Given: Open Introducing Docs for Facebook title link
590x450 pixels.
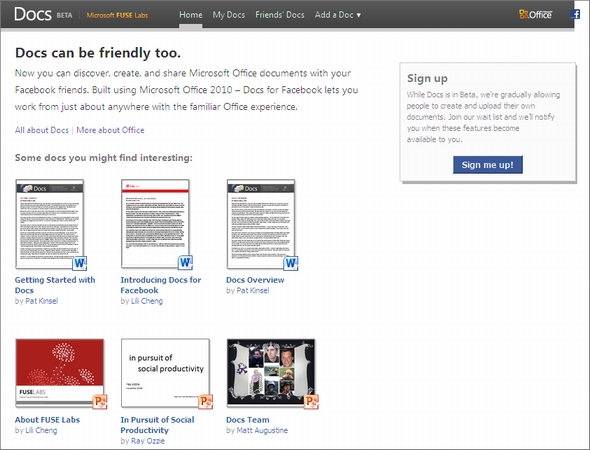Looking at the screenshot, I should point(161,285).
